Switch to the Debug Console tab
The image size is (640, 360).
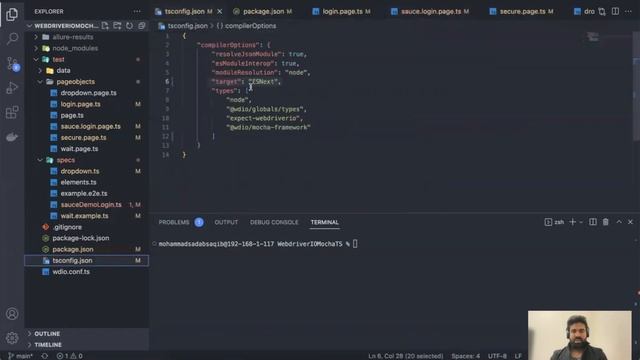click(274, 222)
